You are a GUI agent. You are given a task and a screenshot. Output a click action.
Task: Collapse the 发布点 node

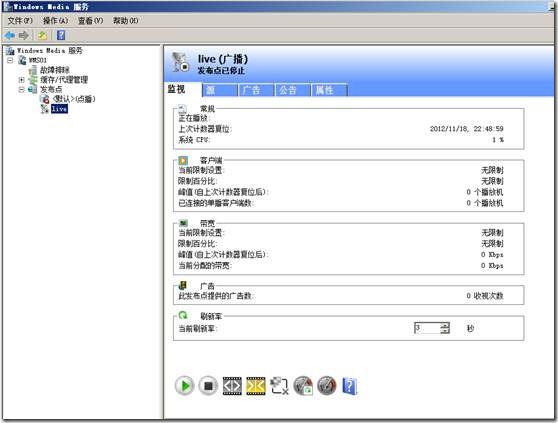click(x=22, y=89)
